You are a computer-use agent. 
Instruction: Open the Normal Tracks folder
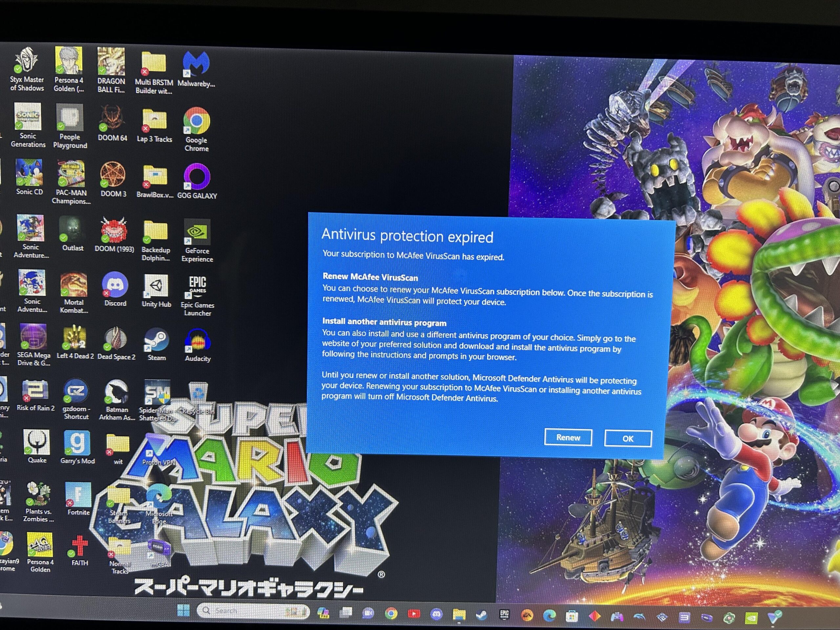click(120, 555)
